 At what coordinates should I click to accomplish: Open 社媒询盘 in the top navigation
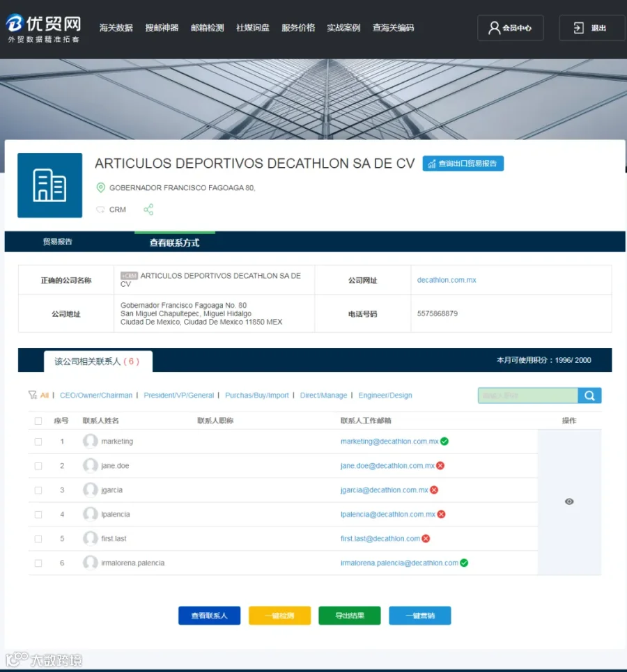pos(253,28)
